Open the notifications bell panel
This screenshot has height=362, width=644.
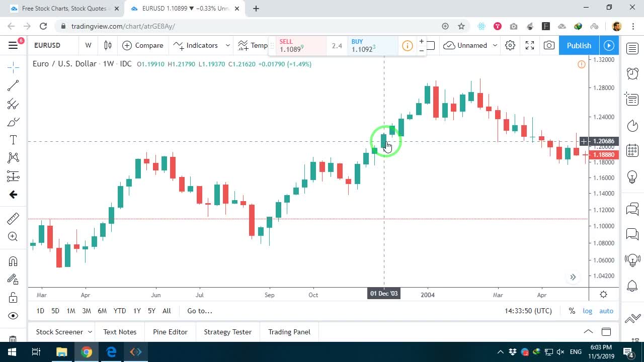(632, 286)
